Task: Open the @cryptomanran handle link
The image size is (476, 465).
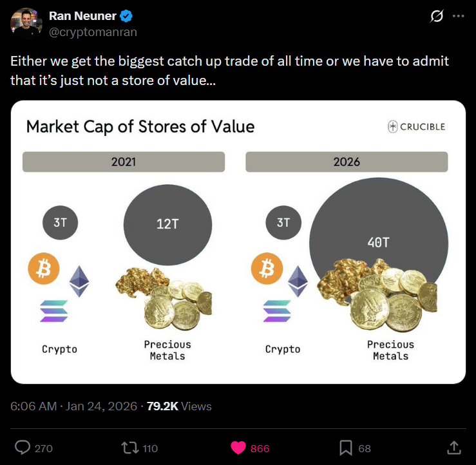Action: 93,32
